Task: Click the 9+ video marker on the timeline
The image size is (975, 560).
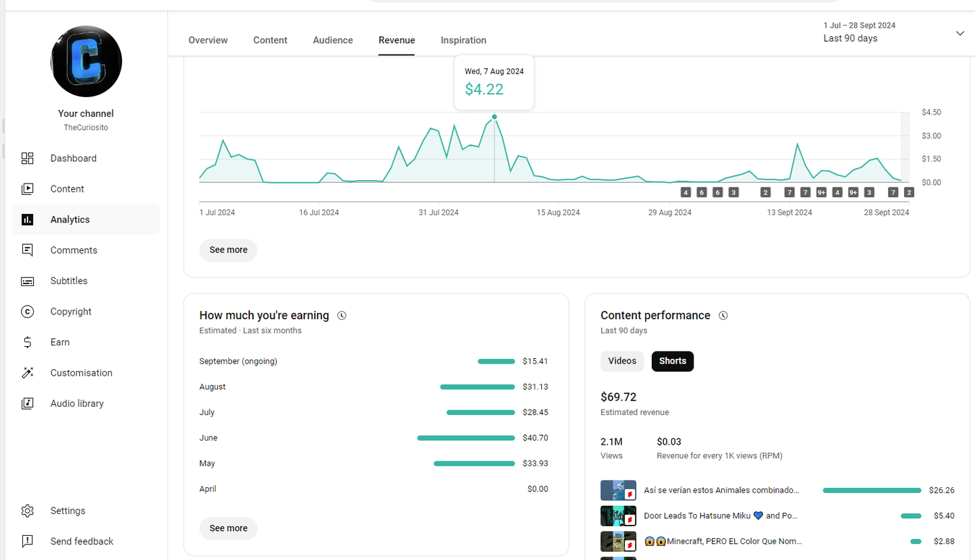Action: coord(821,192)
